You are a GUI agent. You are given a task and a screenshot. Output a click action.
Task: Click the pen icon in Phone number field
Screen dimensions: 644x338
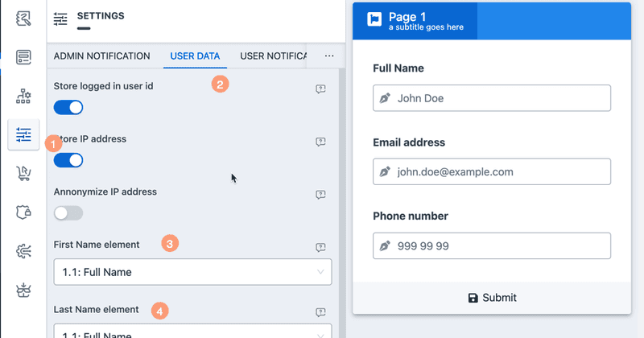click(x=385, y=246)
